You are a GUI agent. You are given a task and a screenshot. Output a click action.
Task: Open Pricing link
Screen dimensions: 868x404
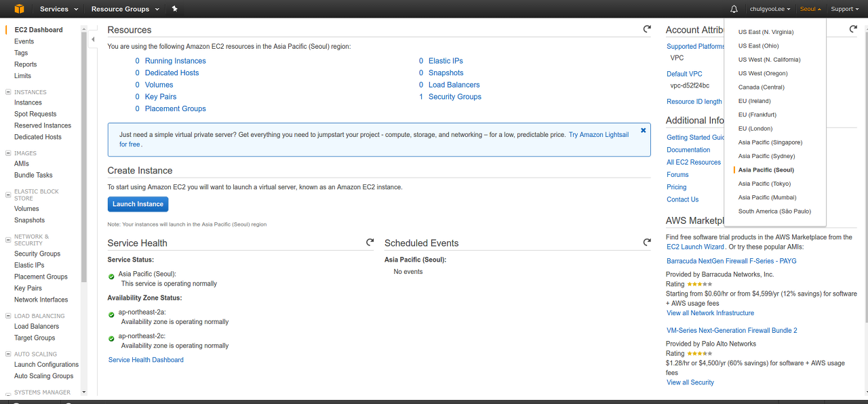pos(676,187)
